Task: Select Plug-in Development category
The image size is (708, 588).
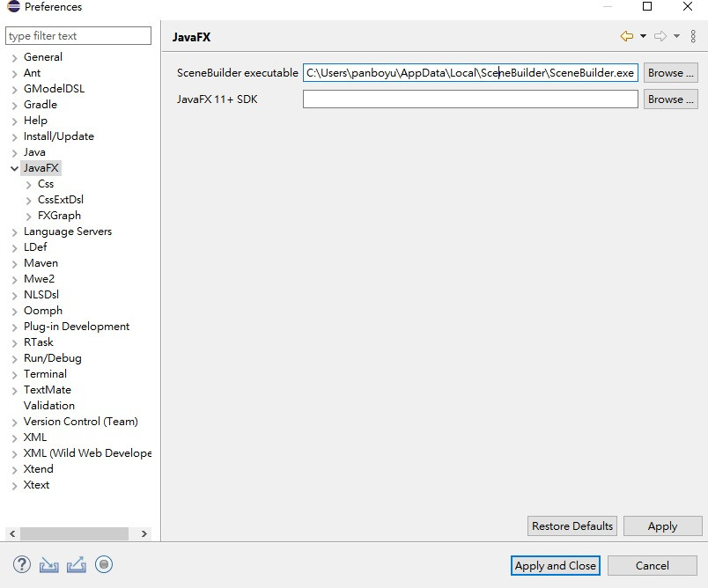Action: 77,327
